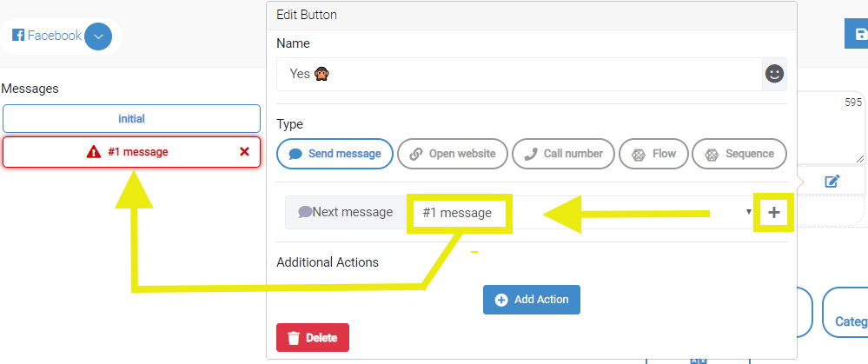Click into the Name text field
This screenshot has width=868, height=364.
tap(520, 74)
